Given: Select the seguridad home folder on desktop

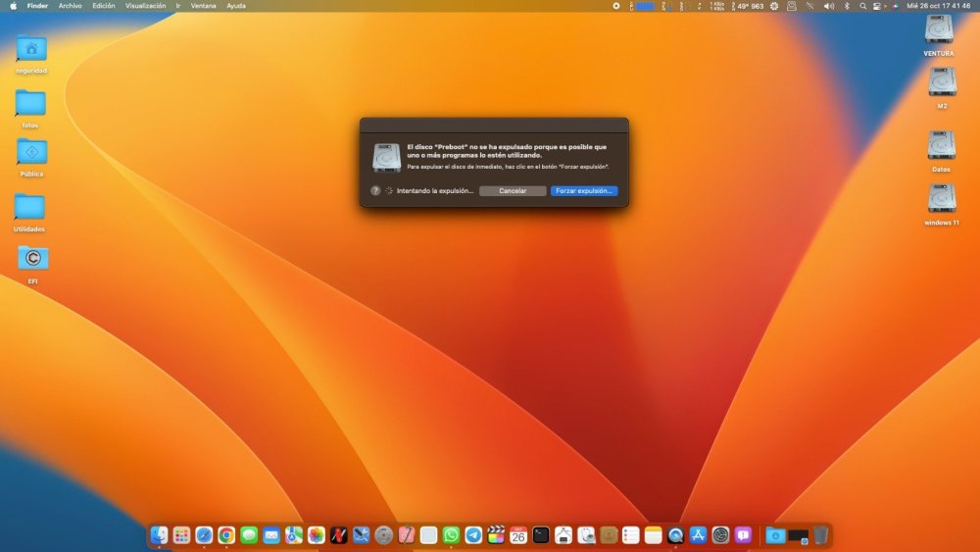Looking at the screenshot, I should [31, 49].
